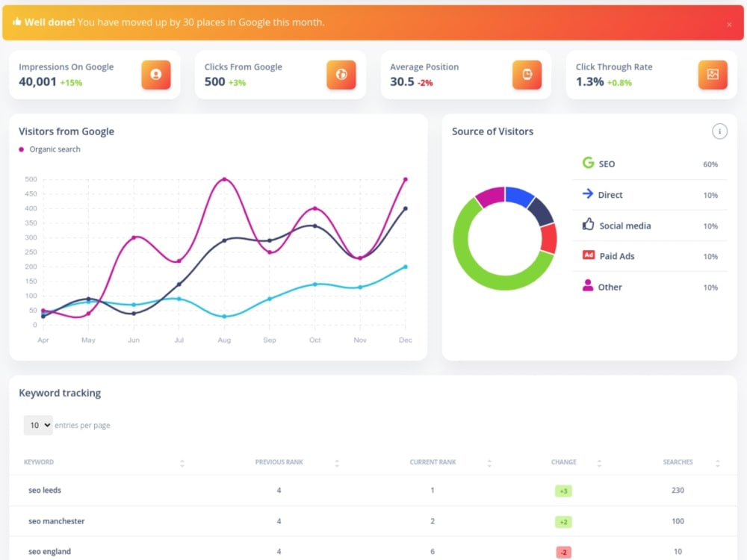Click the Keyword tracking heading
The height and width of the screenshot is (560, 747).
coord(60,393)
